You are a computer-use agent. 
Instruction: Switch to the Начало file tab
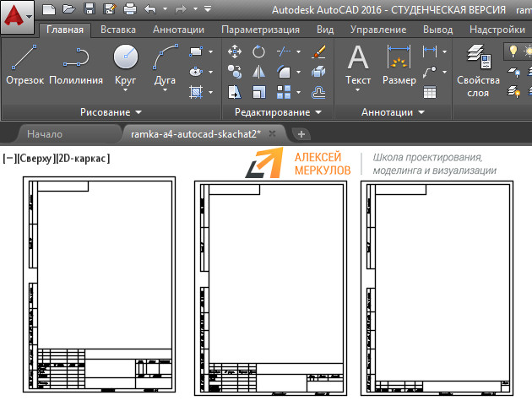click(x=45, y=134)
